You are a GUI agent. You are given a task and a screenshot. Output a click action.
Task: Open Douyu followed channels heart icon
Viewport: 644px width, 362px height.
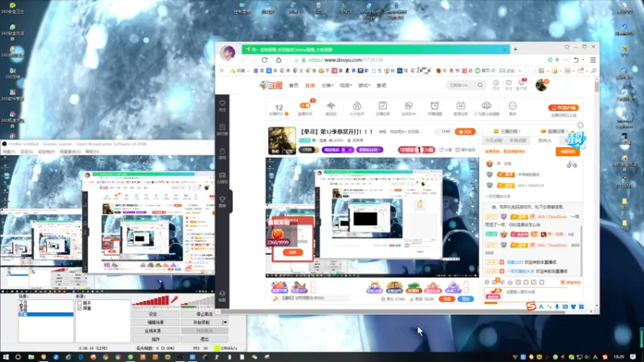tap(509, 84)
